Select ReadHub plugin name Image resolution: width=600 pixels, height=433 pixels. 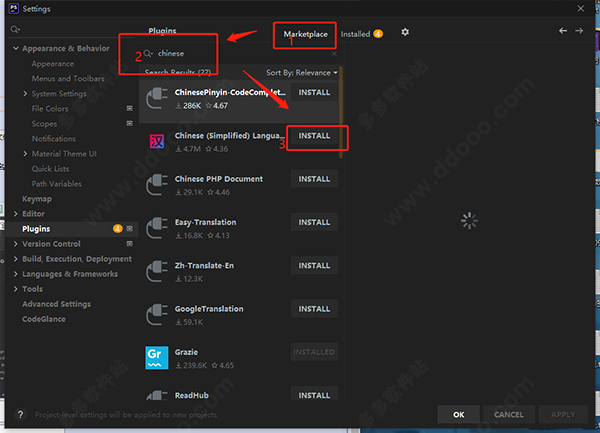[192, 395]
